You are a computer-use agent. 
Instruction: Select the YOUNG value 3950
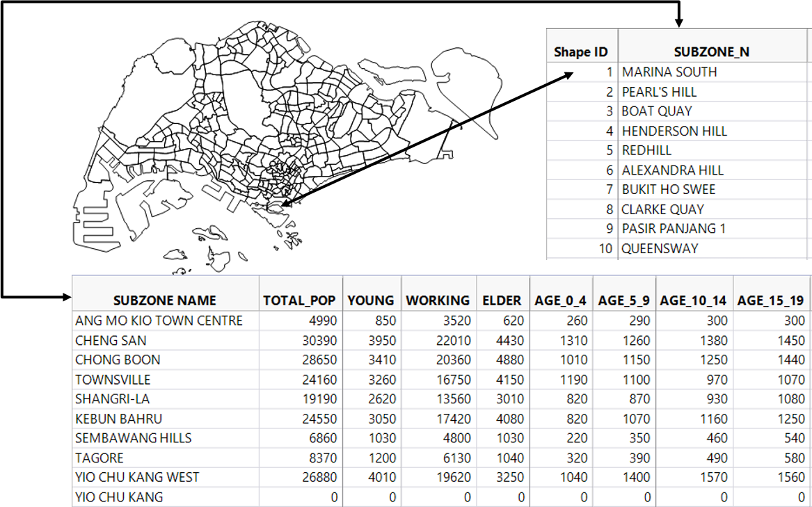372,340
